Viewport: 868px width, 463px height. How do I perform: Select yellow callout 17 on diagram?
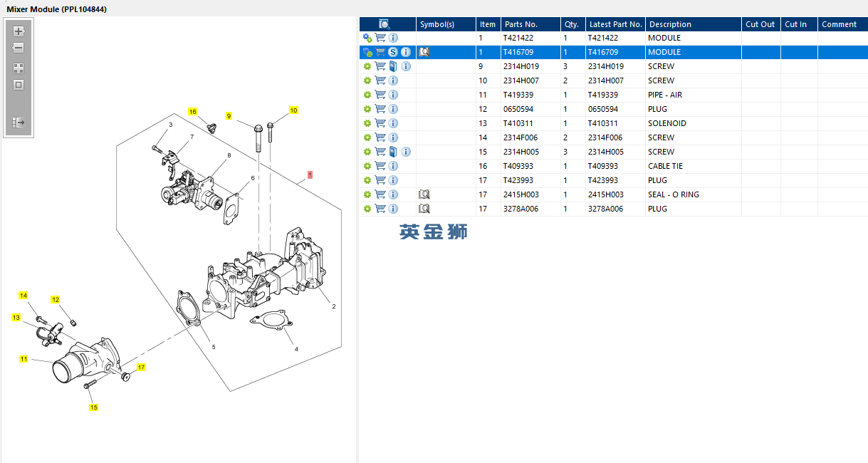click(141, 368)
